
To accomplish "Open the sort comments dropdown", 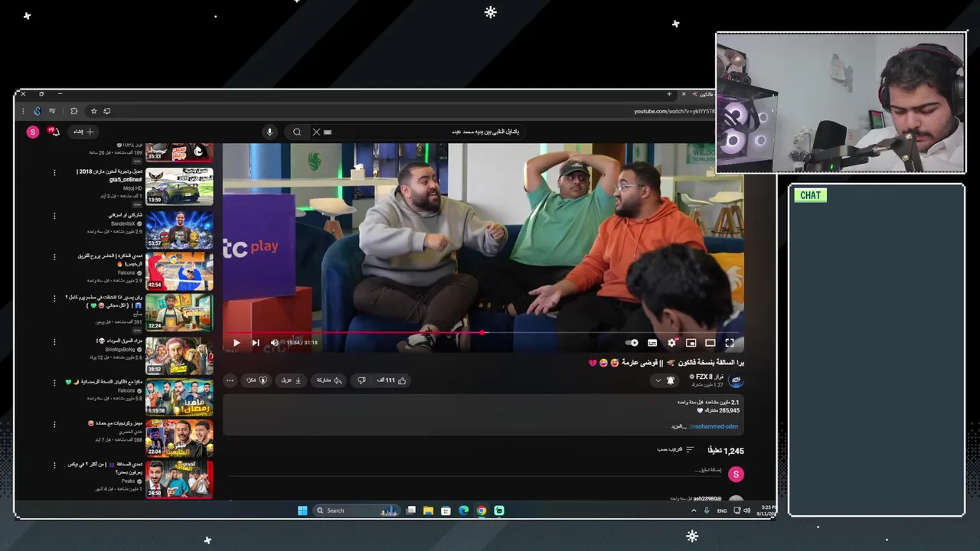I will pos(675,450).
